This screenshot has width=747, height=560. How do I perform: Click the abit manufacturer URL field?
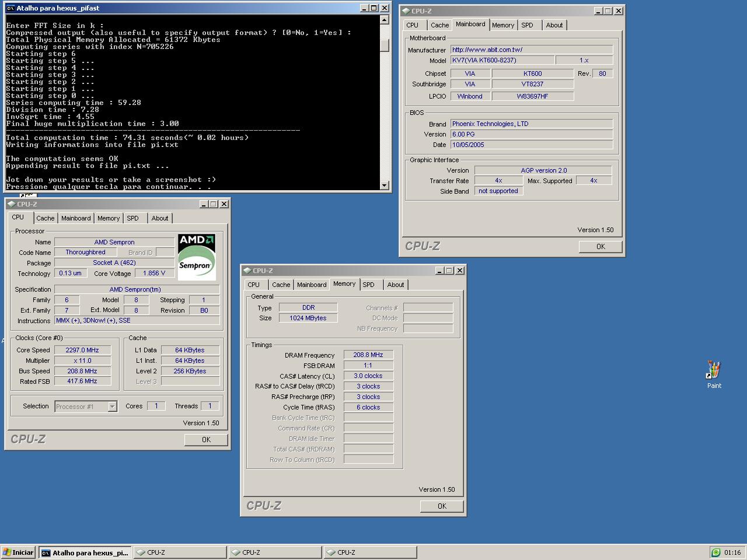(532, 50)
